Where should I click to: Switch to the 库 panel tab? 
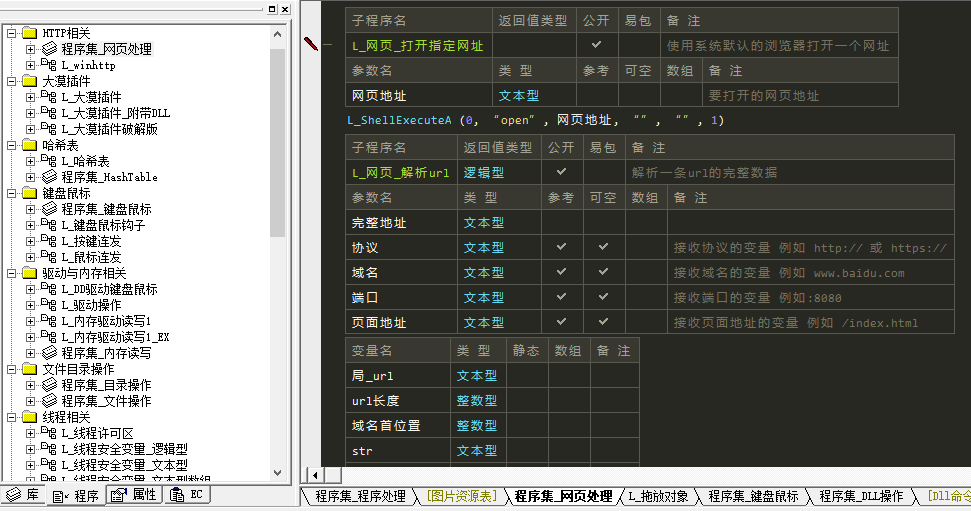23,495
